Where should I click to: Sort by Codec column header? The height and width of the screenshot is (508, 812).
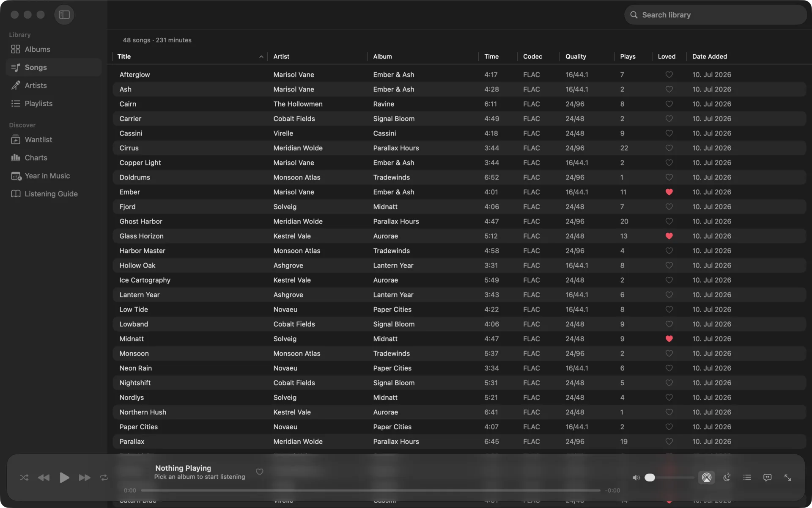point(532,56)
